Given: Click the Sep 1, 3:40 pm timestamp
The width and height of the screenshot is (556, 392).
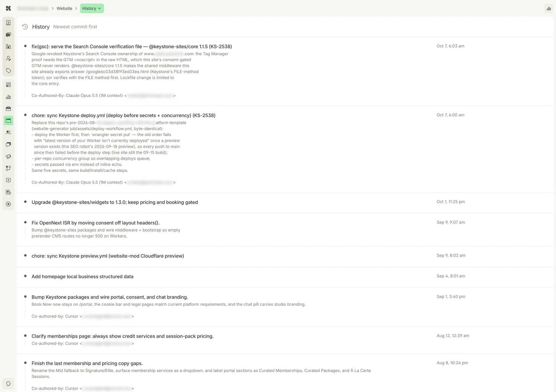Looking at the screenshot, I should tap(451, 296).
